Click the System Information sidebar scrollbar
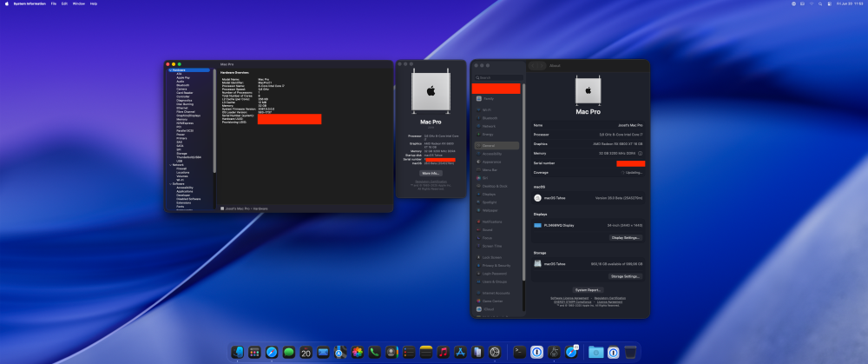The image size is (868, 364). 214,121
